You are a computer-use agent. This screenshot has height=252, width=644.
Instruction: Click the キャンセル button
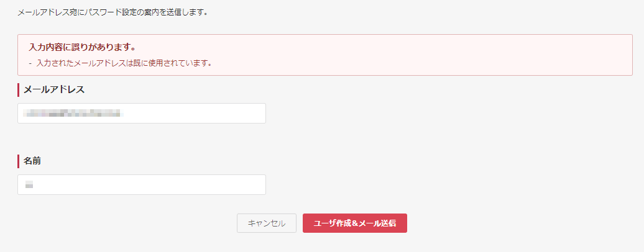coord(267,223)
